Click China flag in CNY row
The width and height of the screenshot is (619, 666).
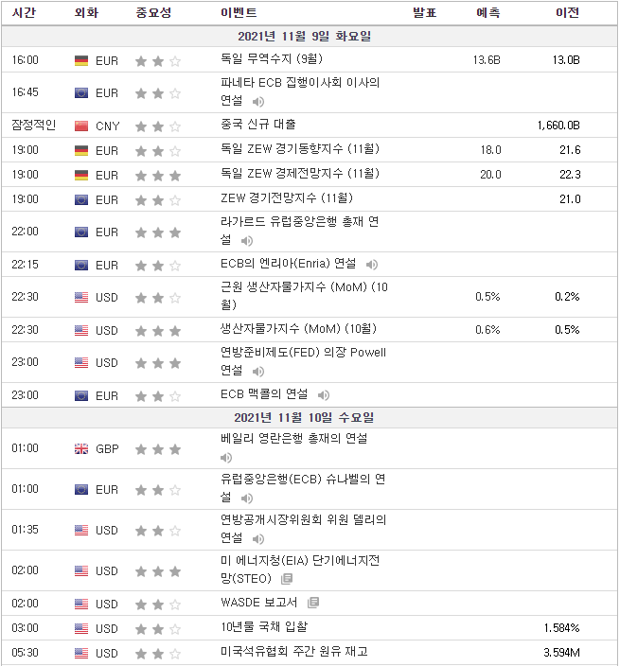pyautogui.click(x=82, y=127)
